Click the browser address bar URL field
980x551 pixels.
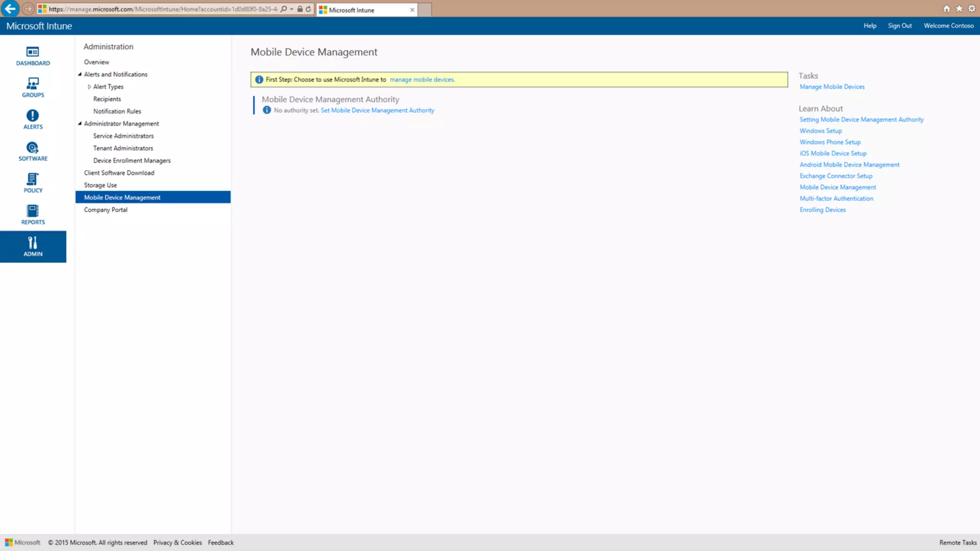(x=163, y=9)
